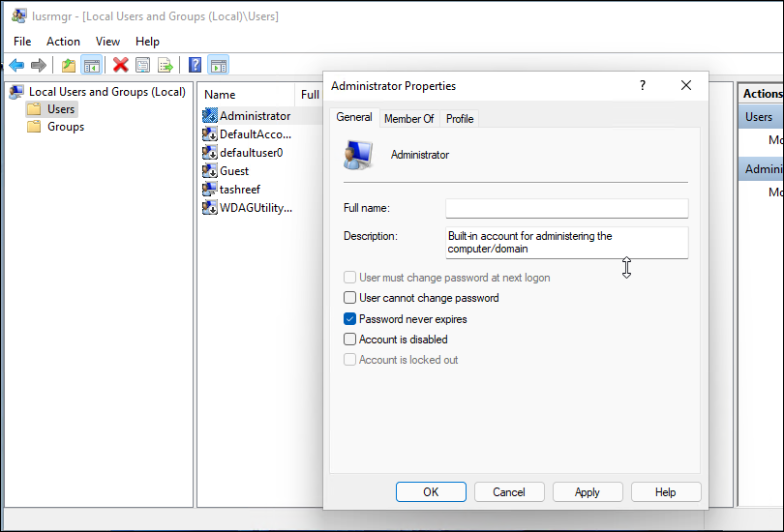Viewport: 784px width, 532px height.
Task: Select DefaultAcco... name in user list
Action: (256, 134)
